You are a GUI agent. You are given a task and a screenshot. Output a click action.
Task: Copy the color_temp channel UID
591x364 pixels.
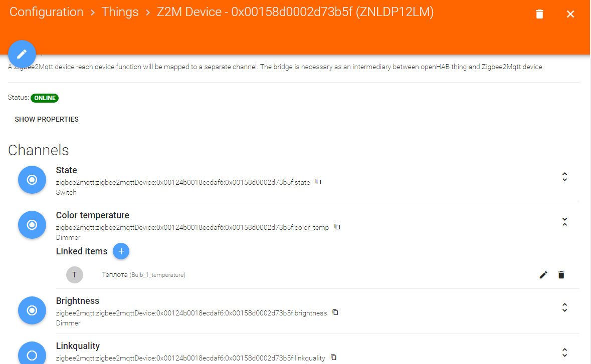click(x=337, y=227)
